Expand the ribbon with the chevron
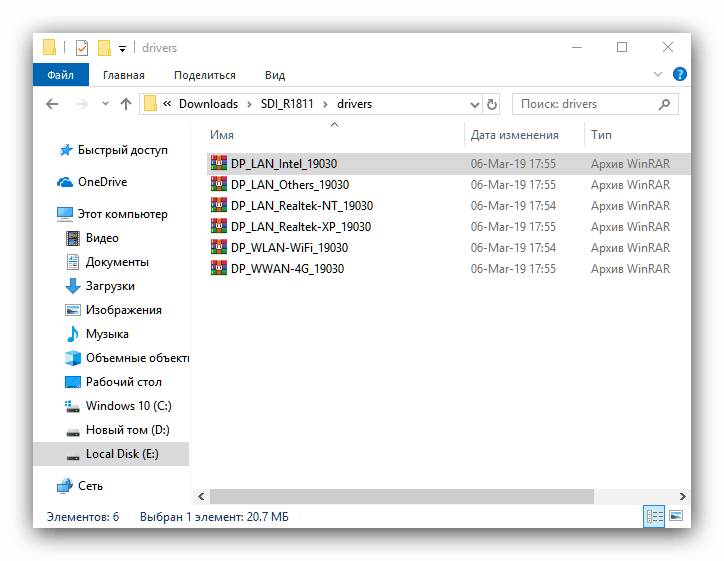The height and width of the screenshot is (561, 724). pyautogui.click(x=658, y=74)
